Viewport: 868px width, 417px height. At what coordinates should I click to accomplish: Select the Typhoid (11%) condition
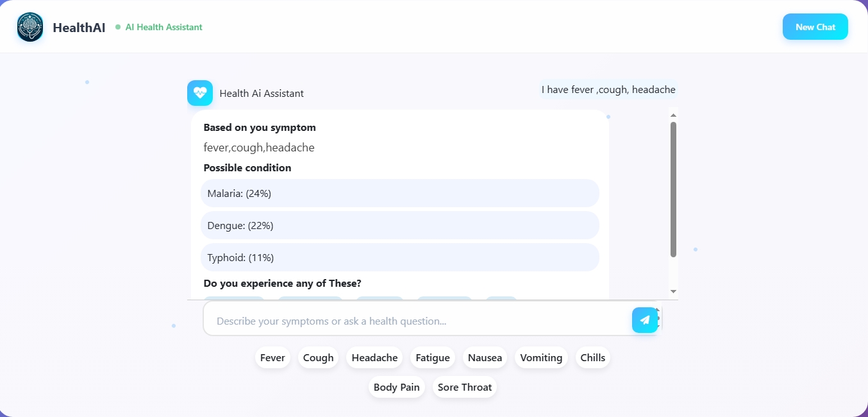[399, 257]
